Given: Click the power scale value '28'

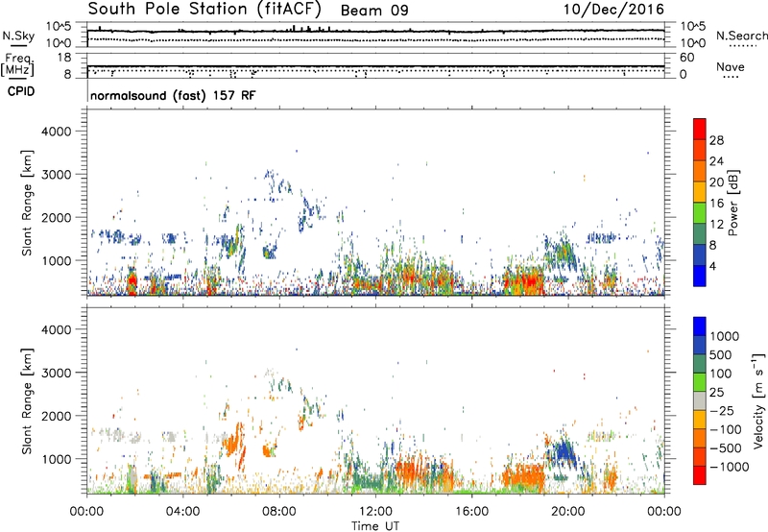Looking at the screenshot, I should tap(716, 140).
